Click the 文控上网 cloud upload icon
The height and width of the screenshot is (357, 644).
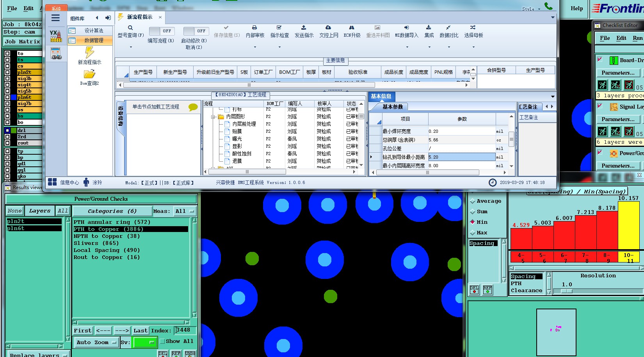pos(328,28)
